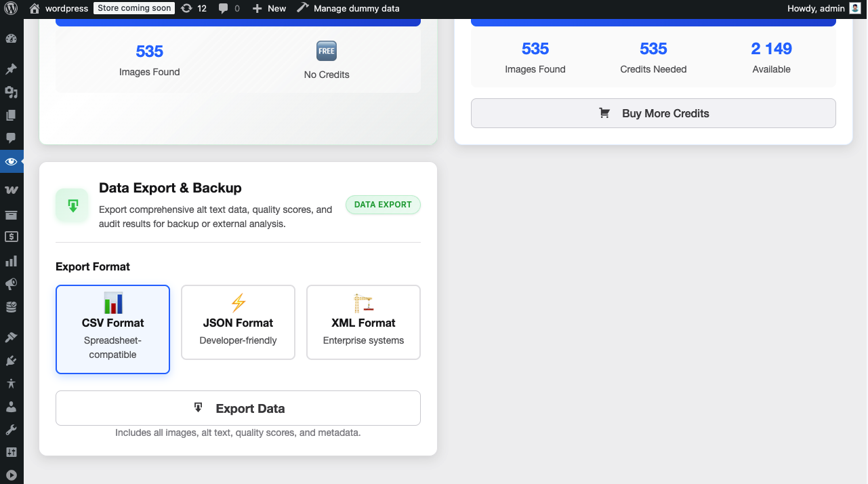Viewport: 868px width, 484px height.
Task: Open the Users person icon in sidebar
Action: pos(11,407)
